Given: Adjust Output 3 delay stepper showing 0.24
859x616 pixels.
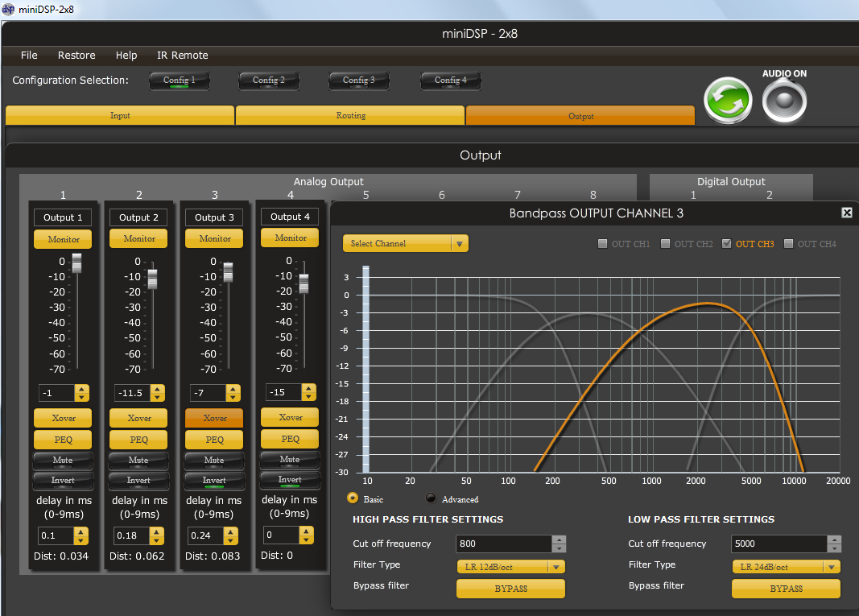Looking at the screenshot, I should click(230, 536).
